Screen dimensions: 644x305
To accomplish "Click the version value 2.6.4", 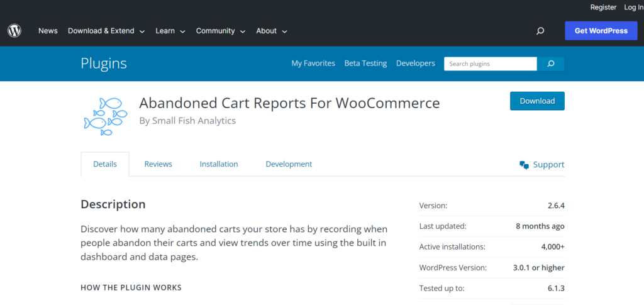I will point(556,206).
